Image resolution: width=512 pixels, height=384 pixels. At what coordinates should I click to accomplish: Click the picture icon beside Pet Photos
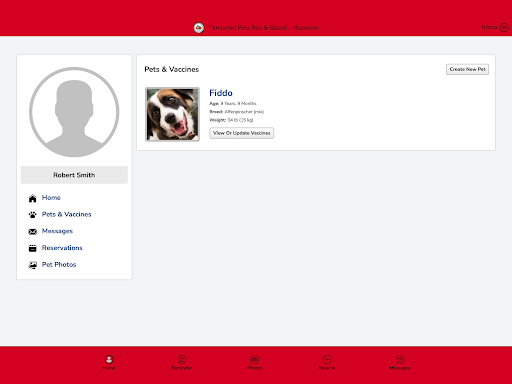click(32, 265)
